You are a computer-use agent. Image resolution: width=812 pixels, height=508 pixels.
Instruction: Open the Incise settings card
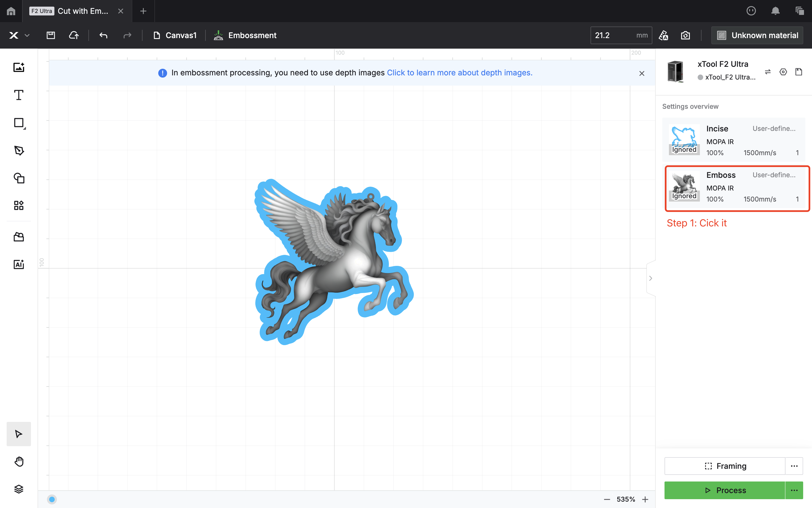(x=734, y=140)
